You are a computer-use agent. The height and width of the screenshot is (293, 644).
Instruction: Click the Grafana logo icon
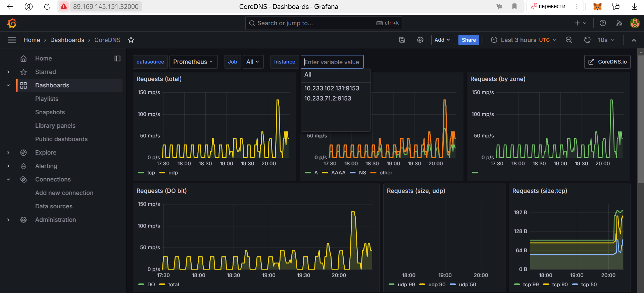point(12,23)
